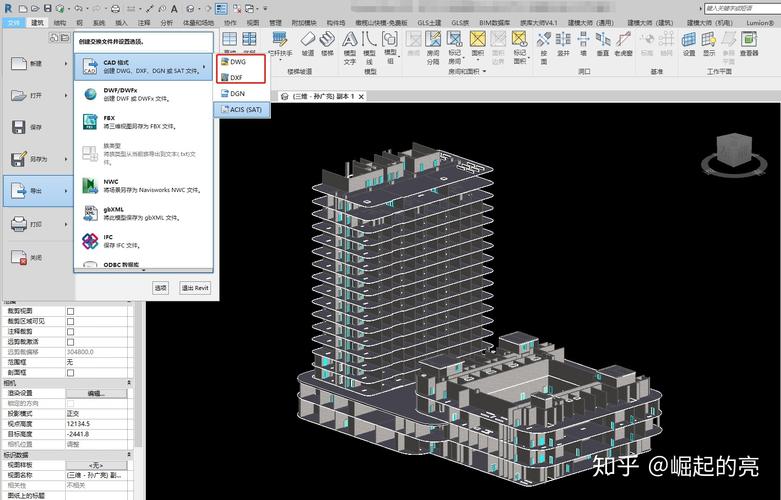Check the 剖面框 checkbox
Image resolution: width=781 pixels, height=500 pixels.
(x=70, y=372)
